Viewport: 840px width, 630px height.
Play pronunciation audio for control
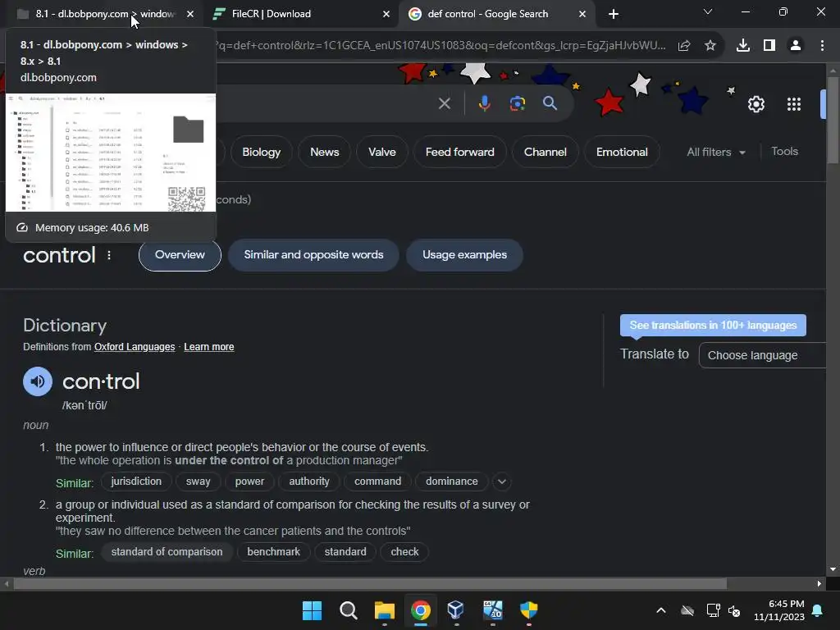38,381
